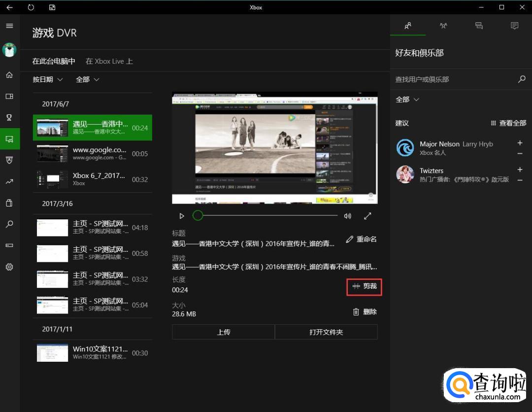532x412 pixels.
Task: Select the 在此台电脑中 tab
Action: [54, 61]
